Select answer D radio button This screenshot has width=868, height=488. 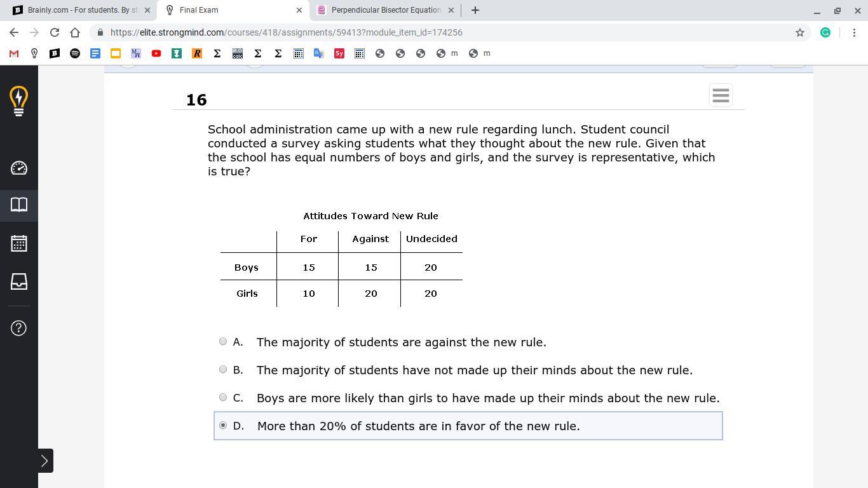point(223,426)
